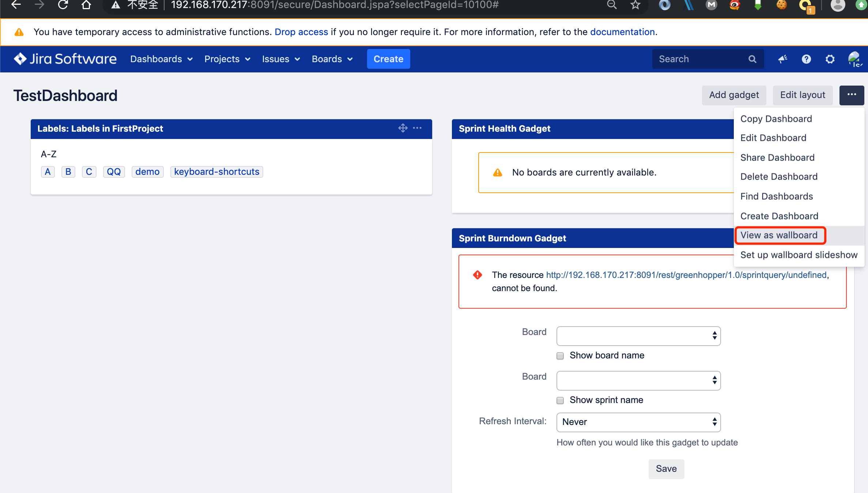868x493 pixels.
Task: Open the first Board select dropdown
Action: coord(638,336)
